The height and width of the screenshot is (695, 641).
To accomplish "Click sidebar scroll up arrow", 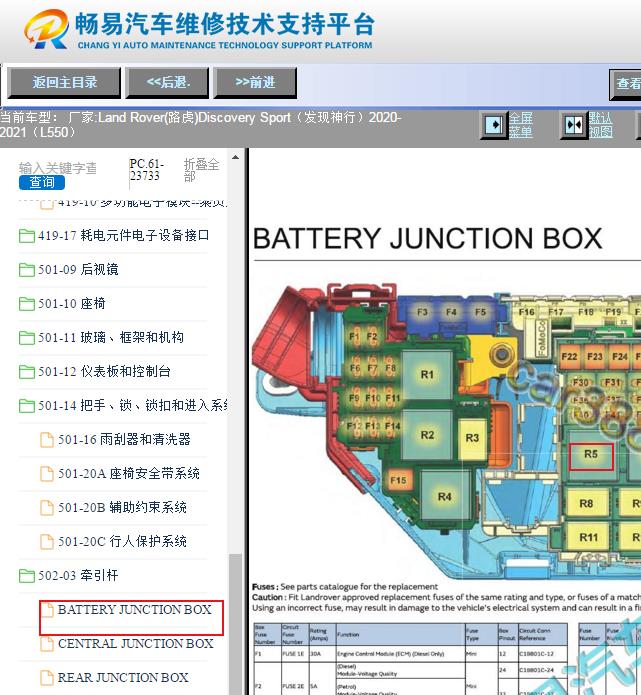I will tap(235, 157).
